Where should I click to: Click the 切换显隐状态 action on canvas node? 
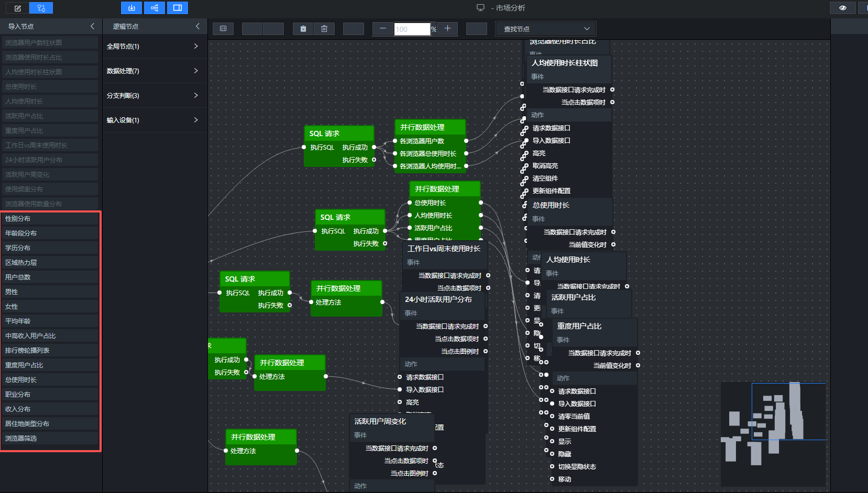pyautogui.click(x=577, y=467)
